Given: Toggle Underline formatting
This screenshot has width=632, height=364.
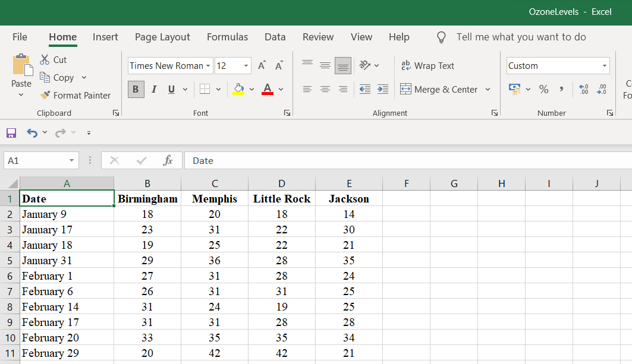Looking at the screenshot, I should 171,89.
